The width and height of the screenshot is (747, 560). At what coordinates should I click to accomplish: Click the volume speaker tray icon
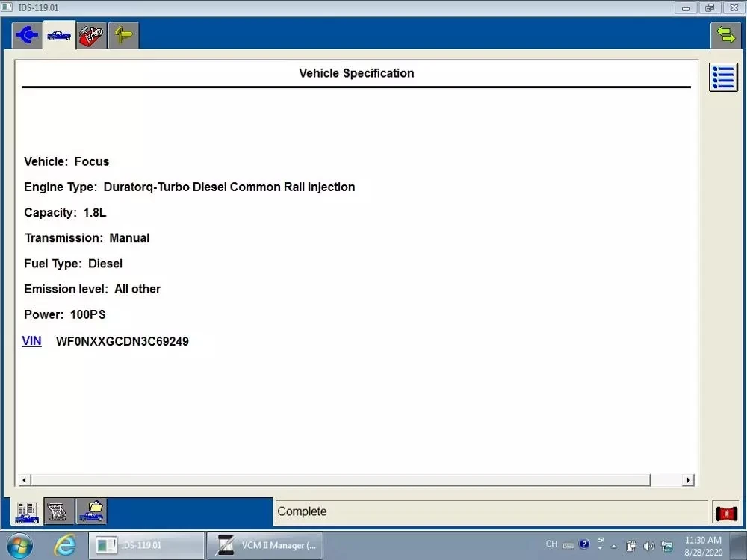pyautogui.click(x=648, y=547)
